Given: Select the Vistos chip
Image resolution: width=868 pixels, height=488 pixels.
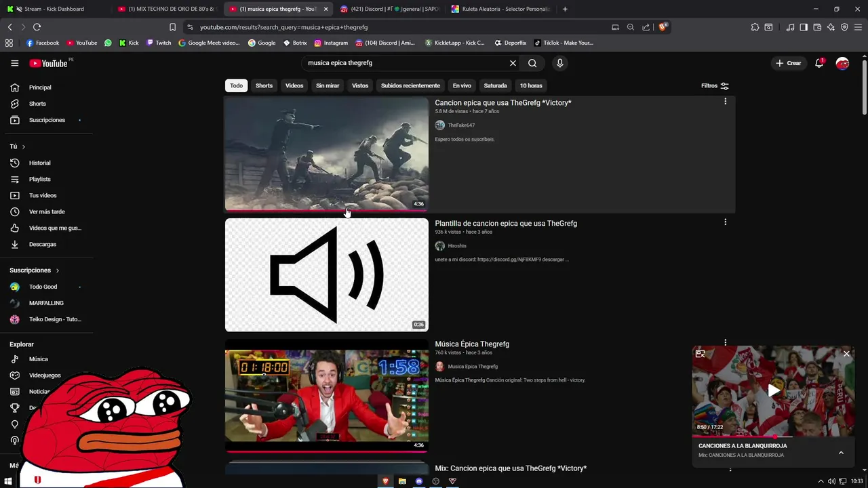Looking at the screenshot, I should pos(360,86).
